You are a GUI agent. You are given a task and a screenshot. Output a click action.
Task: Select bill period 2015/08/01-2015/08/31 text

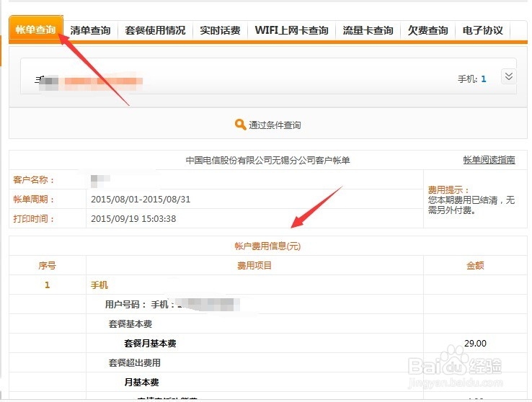141,200
